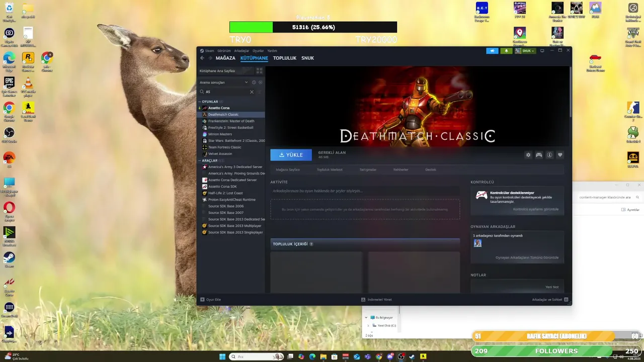Viewport: 644px width, 362px height.
Task: Open the advanced filter options icon
Action: 260,92
